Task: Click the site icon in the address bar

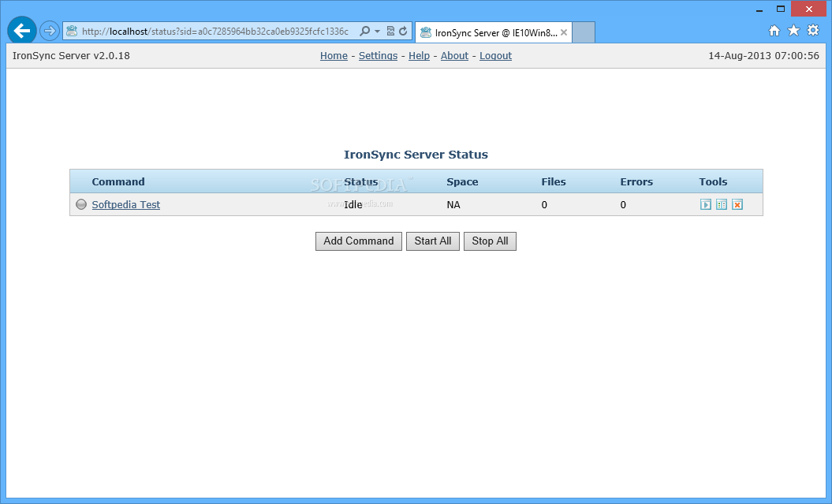Action: click(72, 32)
